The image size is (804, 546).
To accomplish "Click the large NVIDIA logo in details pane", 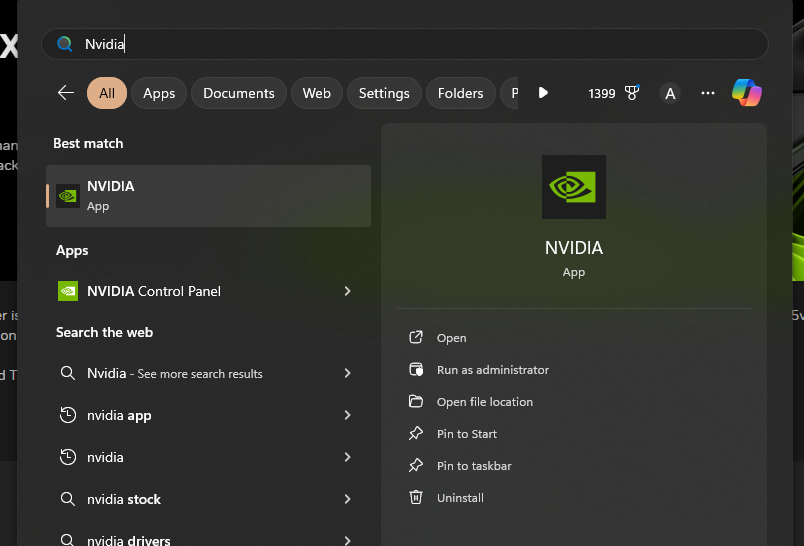I will click(573, 187).
